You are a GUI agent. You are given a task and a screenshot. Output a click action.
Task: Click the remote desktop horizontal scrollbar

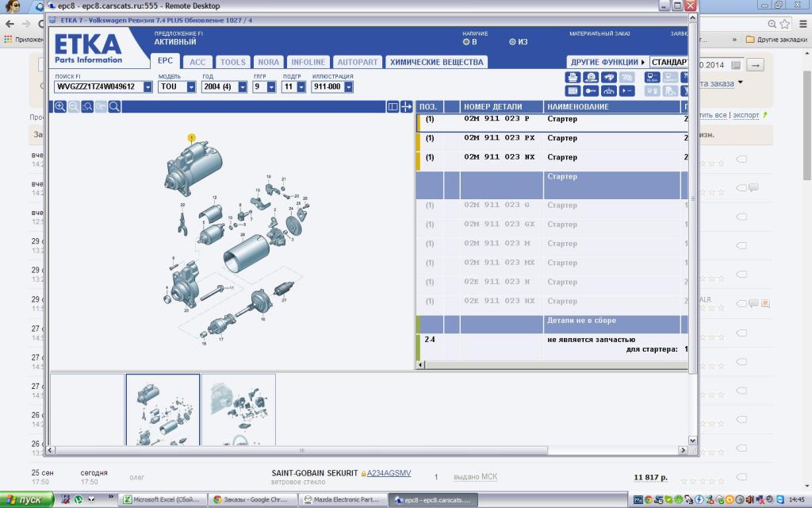coord(301,451)
